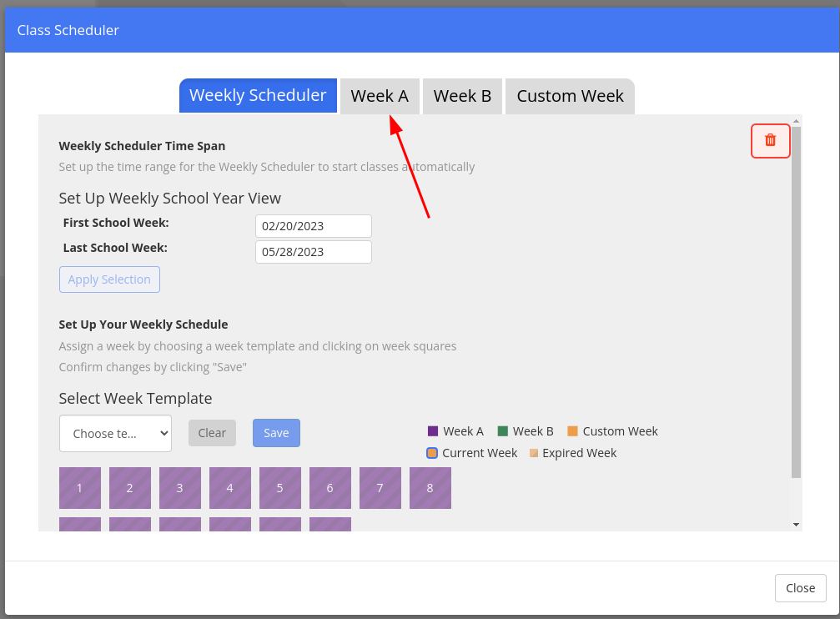Select week square 4

pyautogui.click(x=230, y=488)
